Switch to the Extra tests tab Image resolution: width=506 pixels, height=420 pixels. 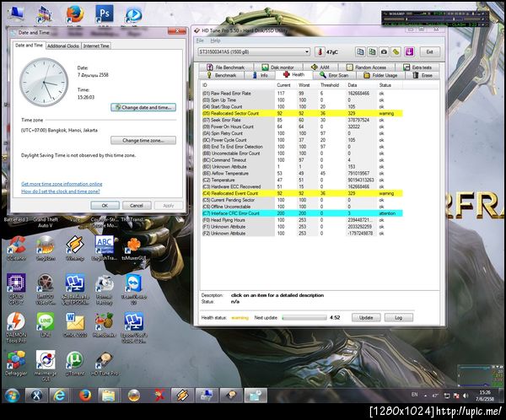point(417,67)
